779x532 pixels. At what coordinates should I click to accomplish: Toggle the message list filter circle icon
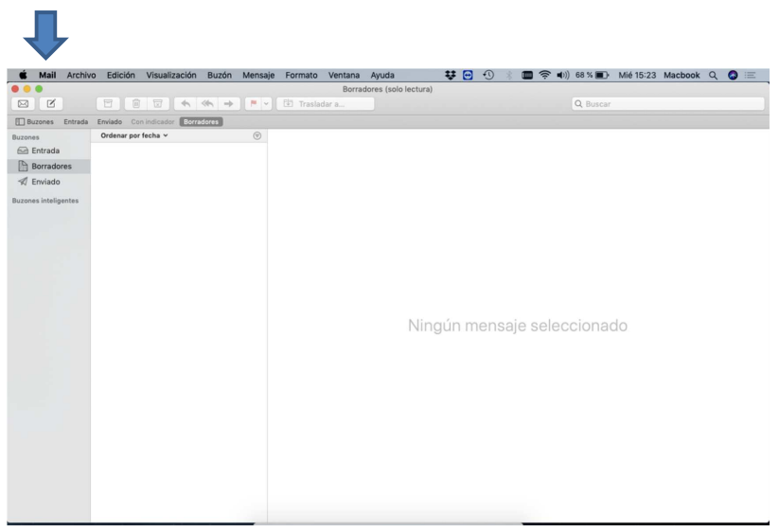pyautogui.click(x=257, y=136)
